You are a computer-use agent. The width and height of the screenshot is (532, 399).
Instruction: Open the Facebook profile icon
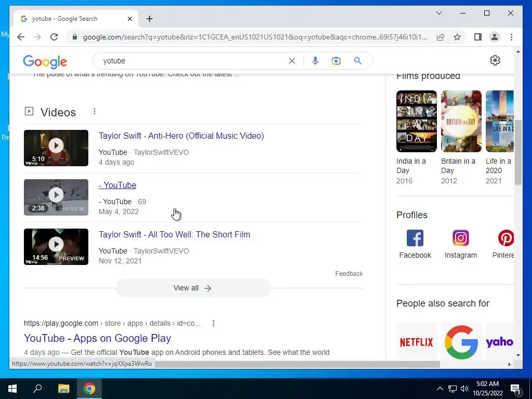(x=415, y=238)
